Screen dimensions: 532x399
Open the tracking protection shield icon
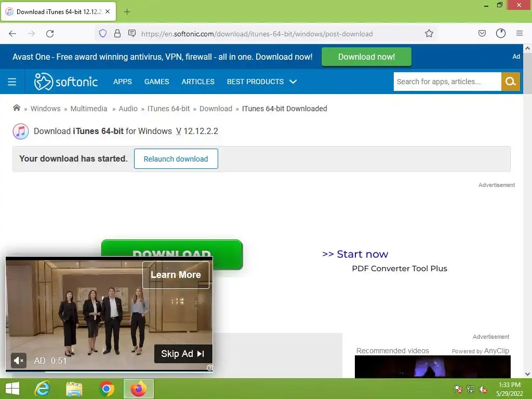click(x=103, y=33)
